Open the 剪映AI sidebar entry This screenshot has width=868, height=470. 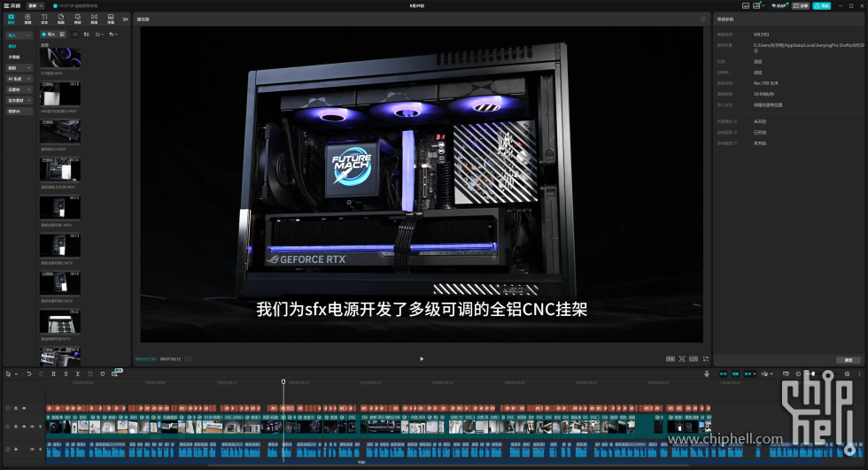pos(19,112)
